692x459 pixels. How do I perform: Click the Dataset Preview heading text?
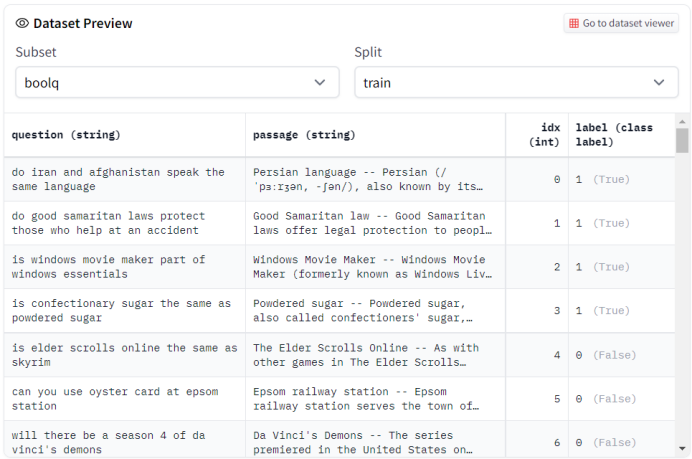tap(83, 23)
